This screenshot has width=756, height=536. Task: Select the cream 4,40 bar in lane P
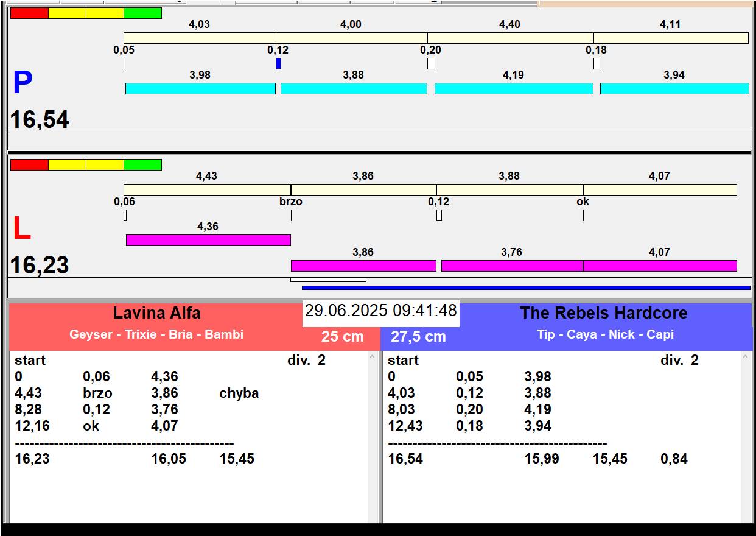[x=510, y=38]
